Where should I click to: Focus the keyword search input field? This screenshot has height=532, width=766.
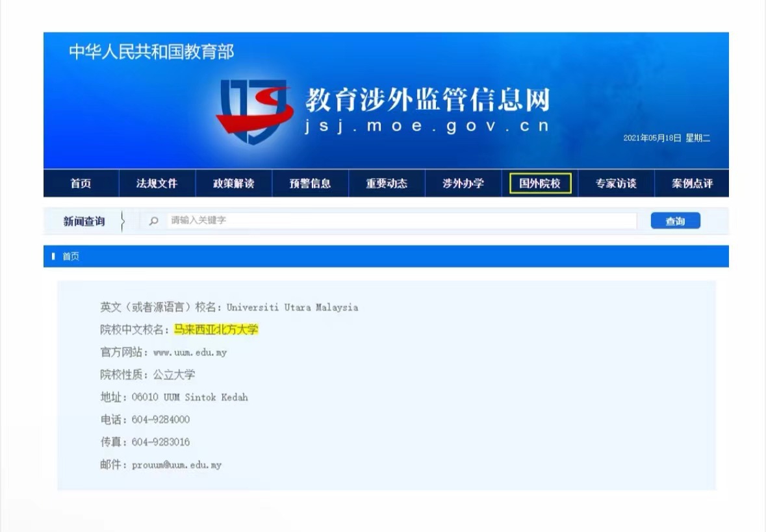coord(402,220)
